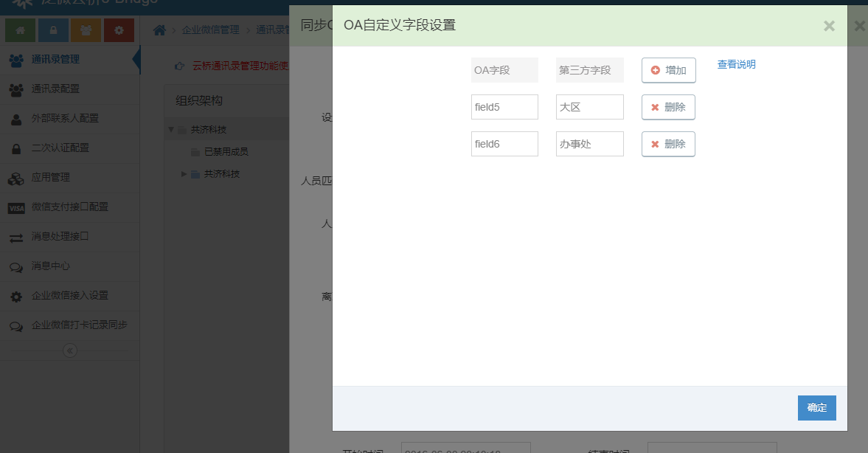Click the 增加 button to add field
868x453 pixels.
(668, 70)
